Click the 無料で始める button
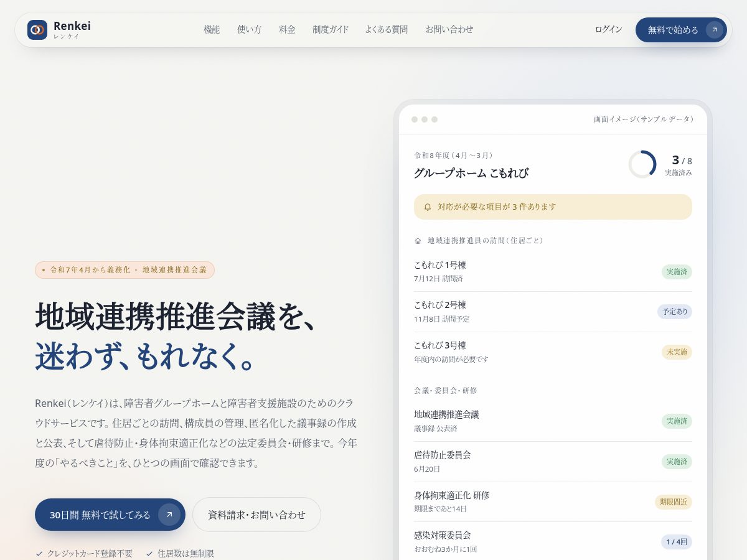 coord(681,30)
